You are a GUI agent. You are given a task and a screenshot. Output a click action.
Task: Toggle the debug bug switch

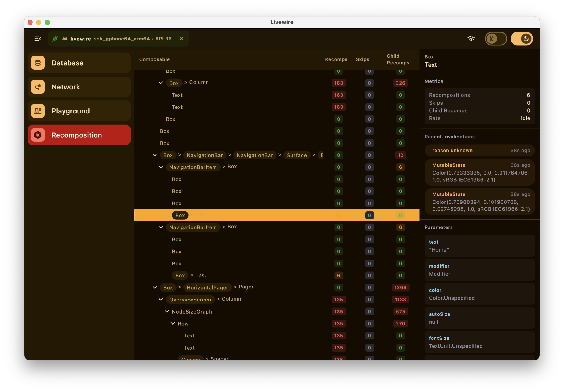[x=496, y=39]
